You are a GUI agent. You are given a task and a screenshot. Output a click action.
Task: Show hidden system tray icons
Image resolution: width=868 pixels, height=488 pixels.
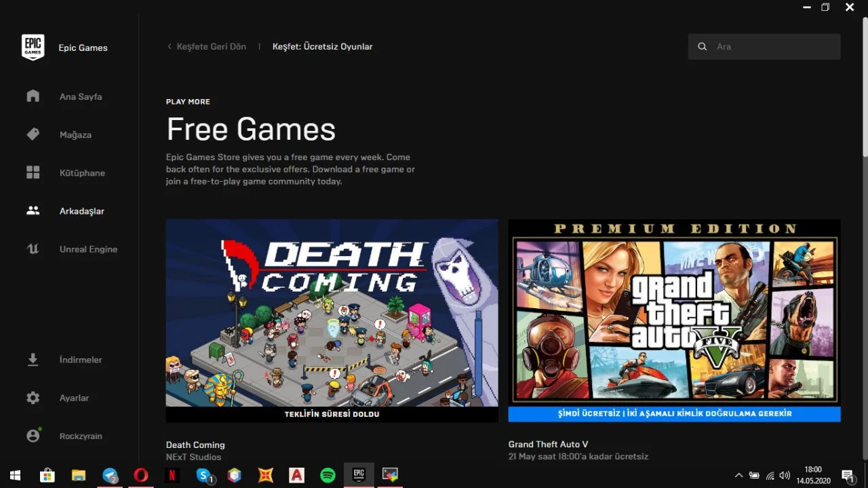tap(738, 475)
